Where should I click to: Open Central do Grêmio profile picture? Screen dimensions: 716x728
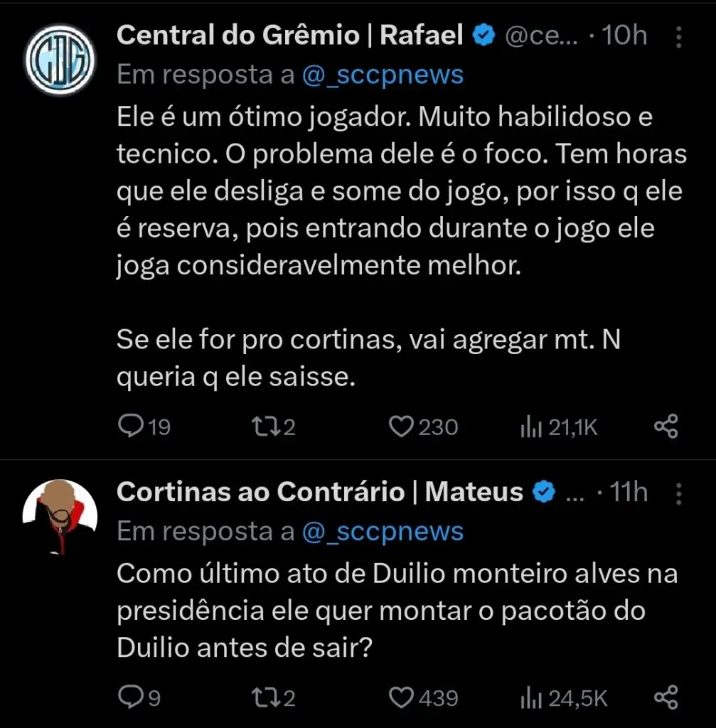coord(60,60)
